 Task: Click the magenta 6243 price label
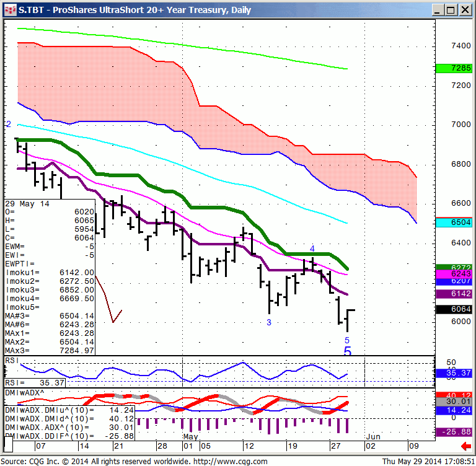tap(454, 274)
